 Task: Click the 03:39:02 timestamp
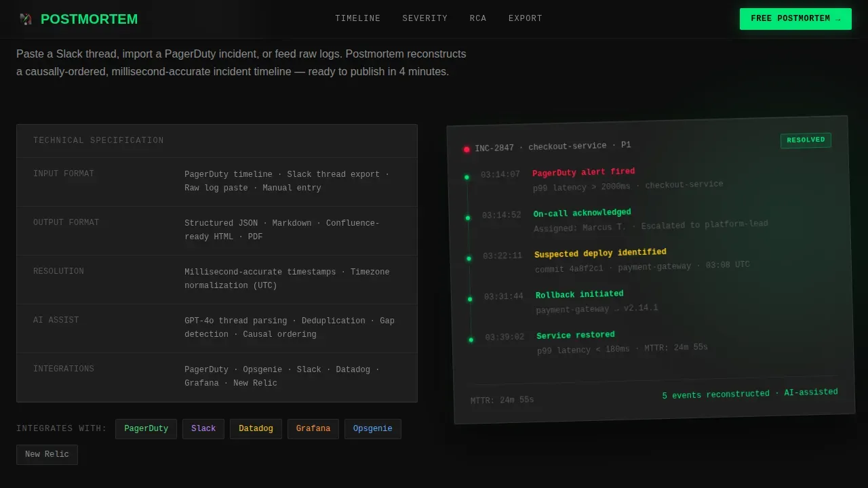click(505, 338)
